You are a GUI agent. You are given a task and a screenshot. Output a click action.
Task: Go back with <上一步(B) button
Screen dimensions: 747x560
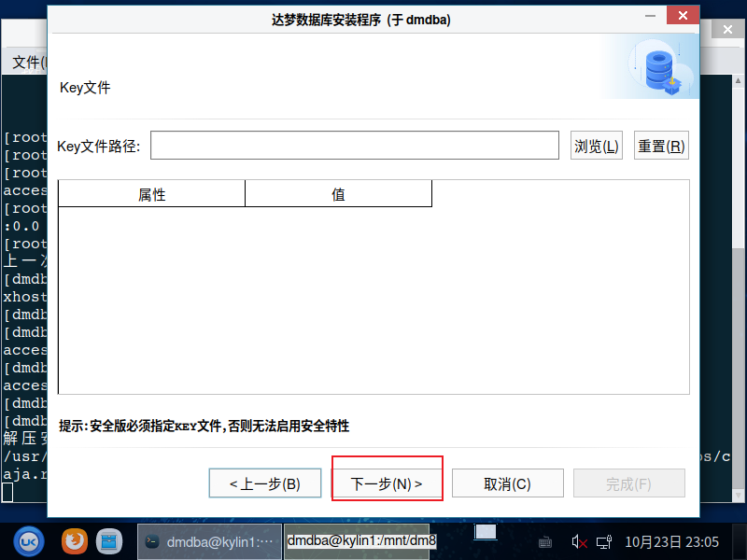pos(265,483)
